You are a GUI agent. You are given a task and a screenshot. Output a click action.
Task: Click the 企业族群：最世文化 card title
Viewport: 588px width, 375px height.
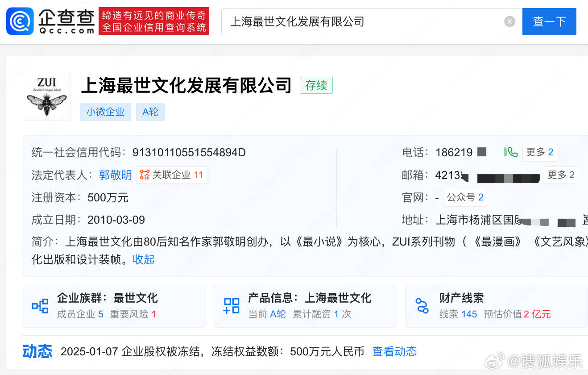pyautogui.click(x=108, y=298)
